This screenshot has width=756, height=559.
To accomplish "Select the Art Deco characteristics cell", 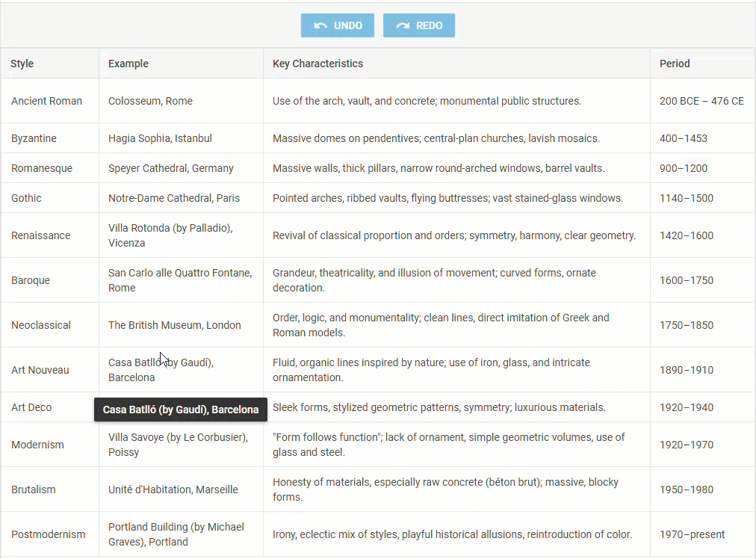I will click(x=439, y=407).
